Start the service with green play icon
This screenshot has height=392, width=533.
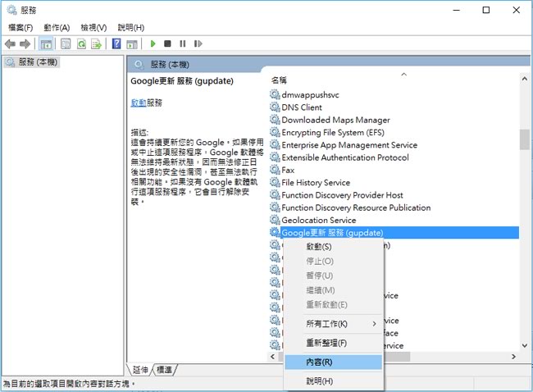(153, 43)
